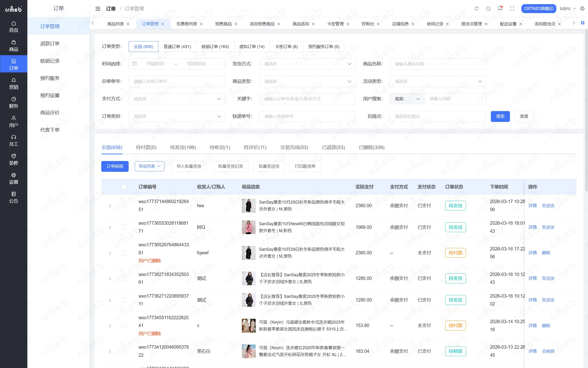588x368 pixels.
Task: Click 发送货 for order of fwe
Action: coord(548,206)
